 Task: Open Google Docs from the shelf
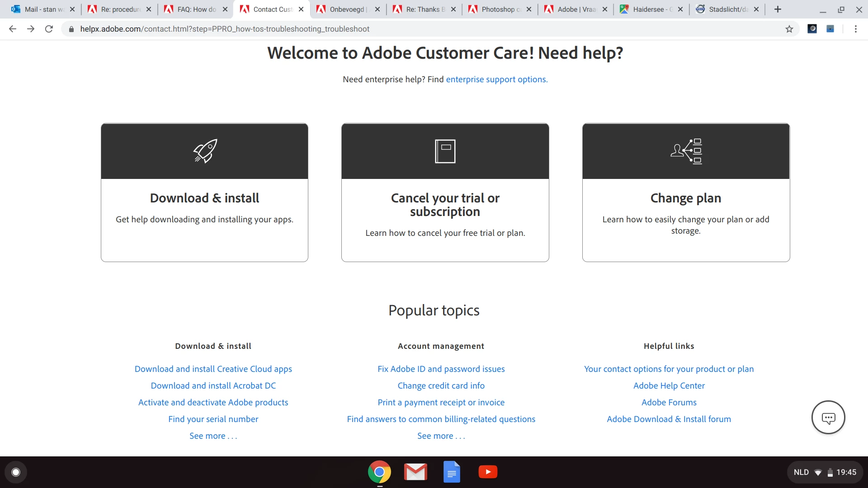tap(452, 472)
